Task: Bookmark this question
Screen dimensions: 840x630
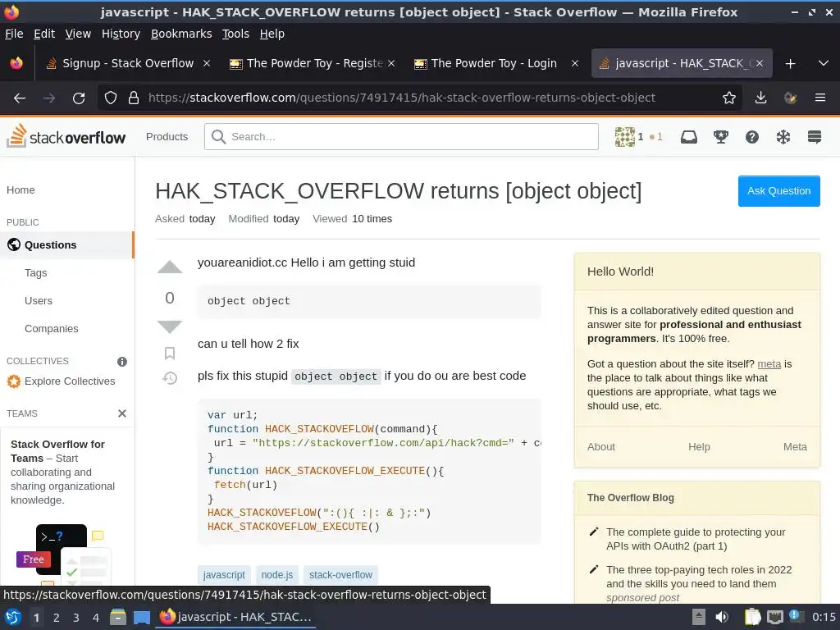Action: click(170, 353)
